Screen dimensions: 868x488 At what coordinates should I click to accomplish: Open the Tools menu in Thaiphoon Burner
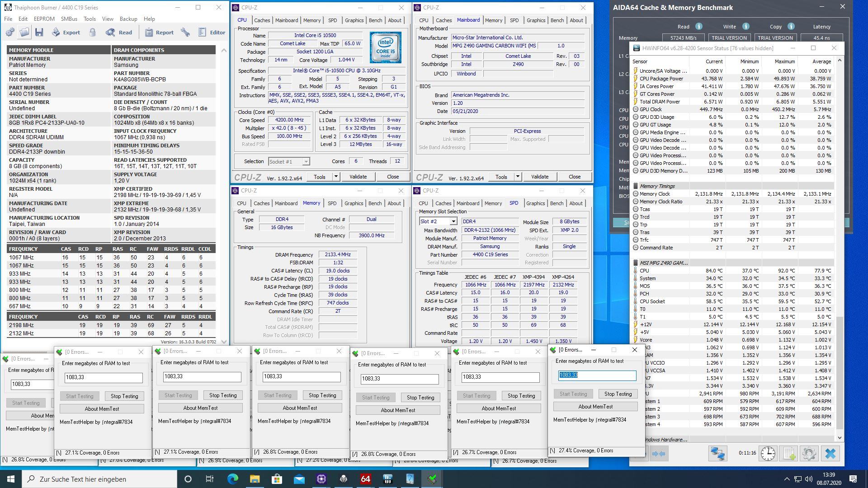coord(90,19)
